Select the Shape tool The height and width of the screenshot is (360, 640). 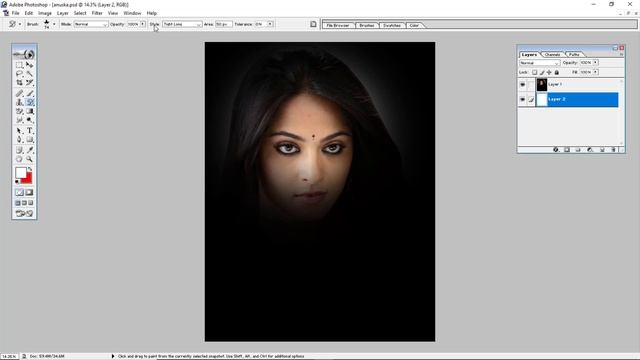(x=29, y=140)
